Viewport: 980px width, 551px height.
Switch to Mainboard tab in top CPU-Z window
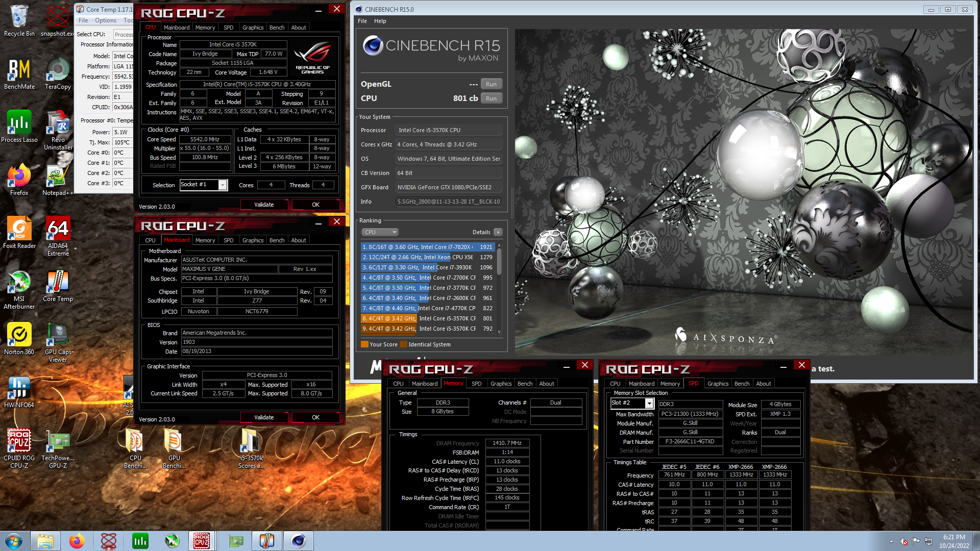[177, 28]
